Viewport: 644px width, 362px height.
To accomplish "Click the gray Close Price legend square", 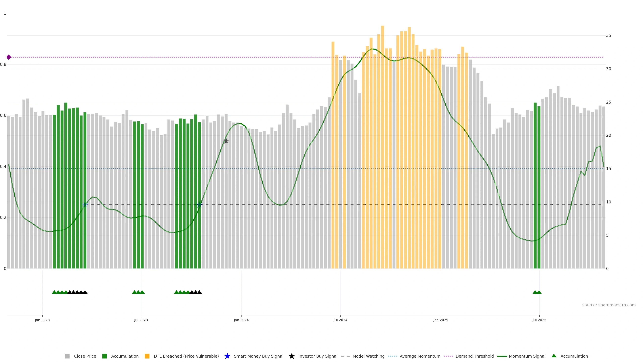I will point(67,356).
